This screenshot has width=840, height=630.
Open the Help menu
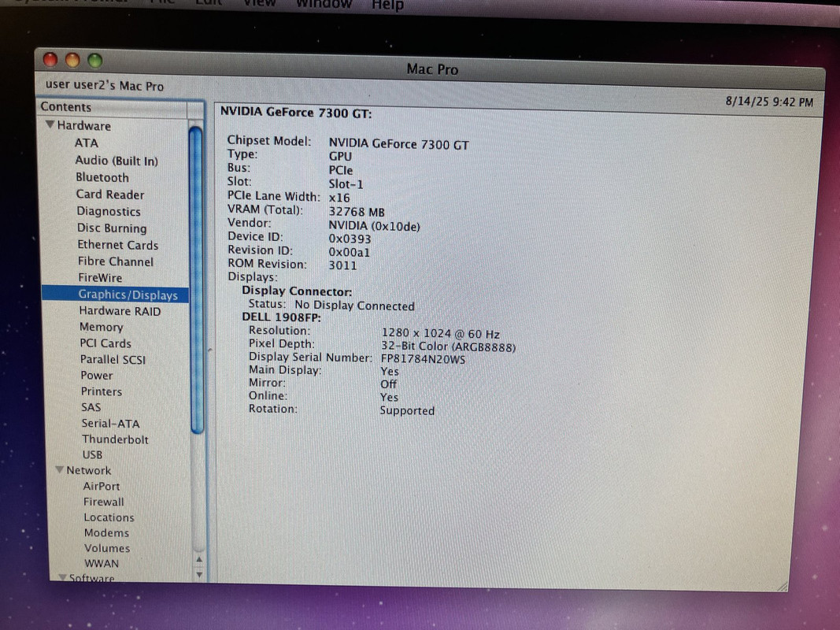tap(387, 6)
